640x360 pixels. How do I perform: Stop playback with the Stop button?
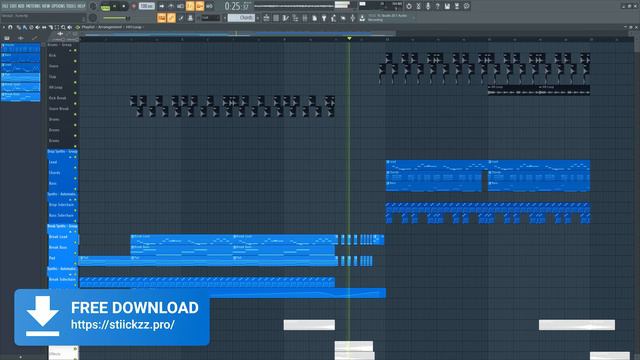pos(124,7)
